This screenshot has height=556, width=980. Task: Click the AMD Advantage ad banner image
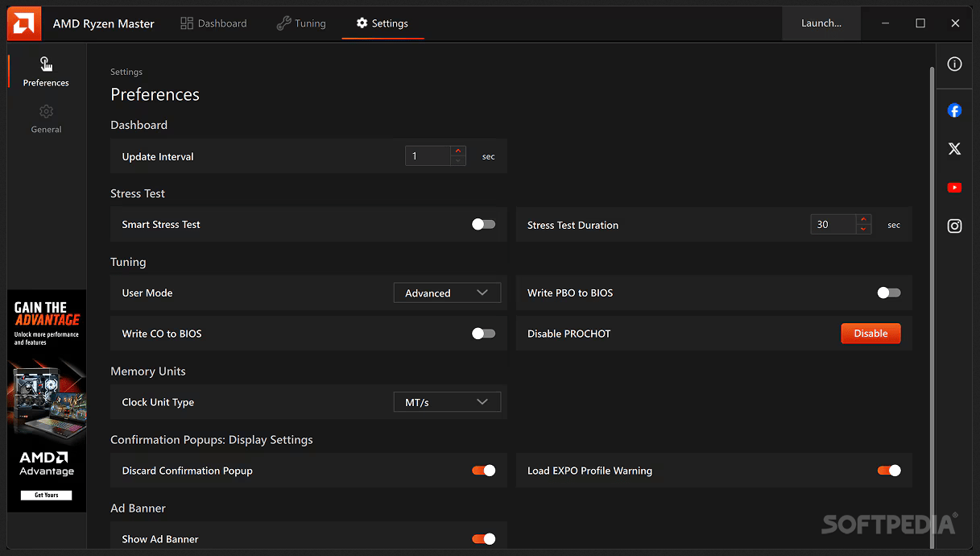coord(47,400)
